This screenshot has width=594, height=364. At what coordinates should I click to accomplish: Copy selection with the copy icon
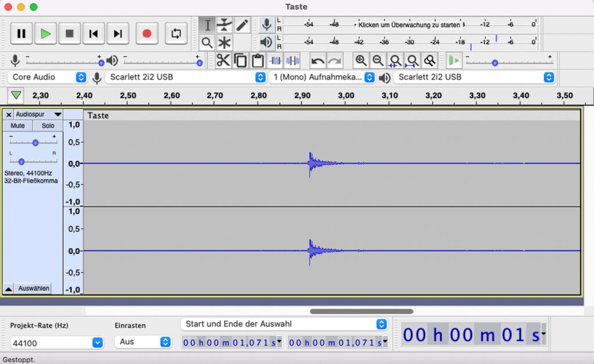pos(241,60)
